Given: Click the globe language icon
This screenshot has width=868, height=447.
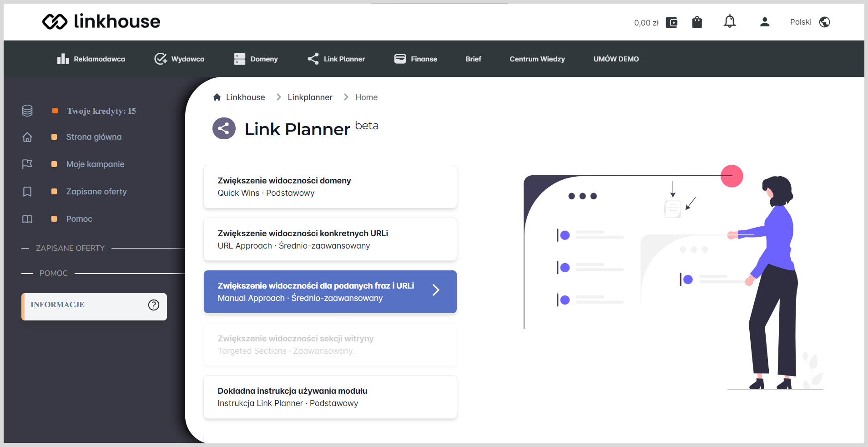Looking at the screenshot, I should (825, 22).
